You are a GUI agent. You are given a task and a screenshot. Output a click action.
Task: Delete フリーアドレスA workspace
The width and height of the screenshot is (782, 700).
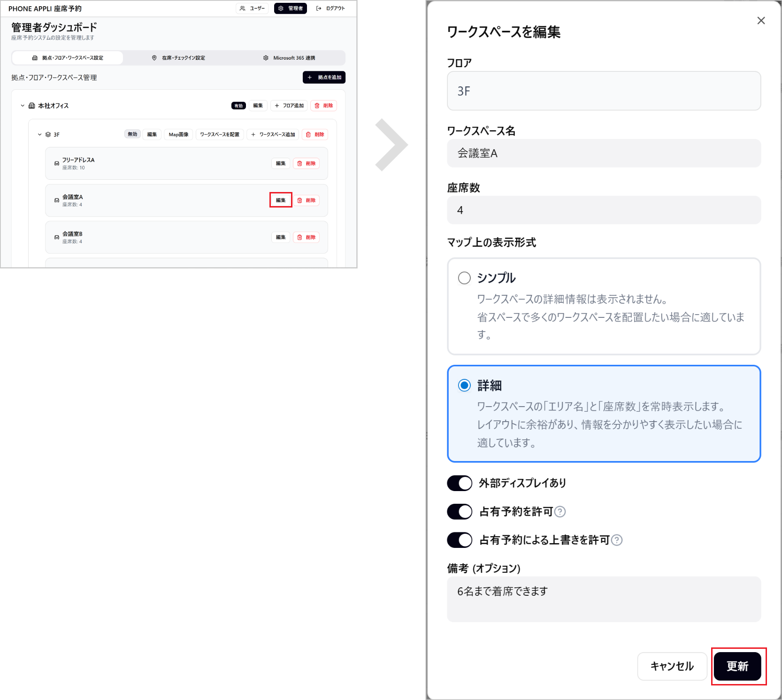pos(307,163)
